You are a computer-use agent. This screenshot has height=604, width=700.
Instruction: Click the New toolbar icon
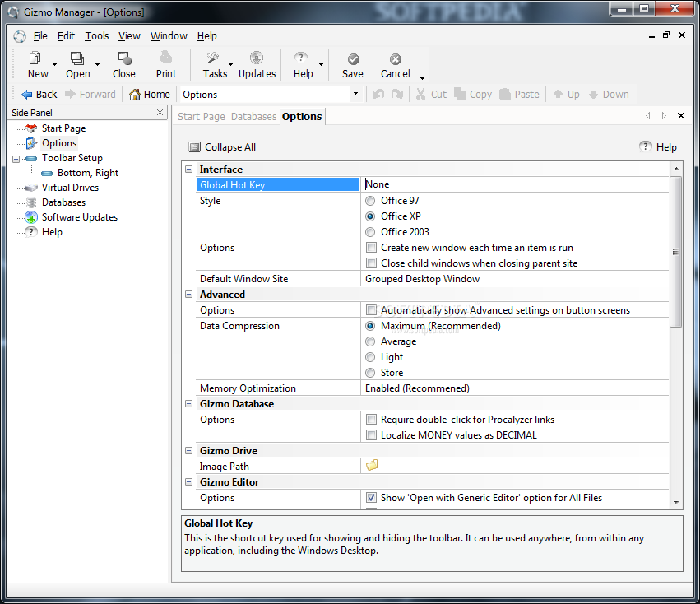tap(35, 58)
